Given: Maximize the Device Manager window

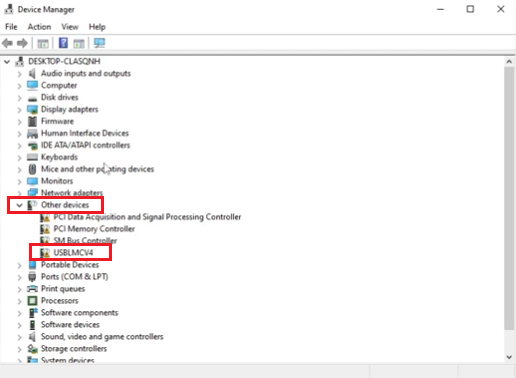Looking at the screenshot, I should pos(470,9).
